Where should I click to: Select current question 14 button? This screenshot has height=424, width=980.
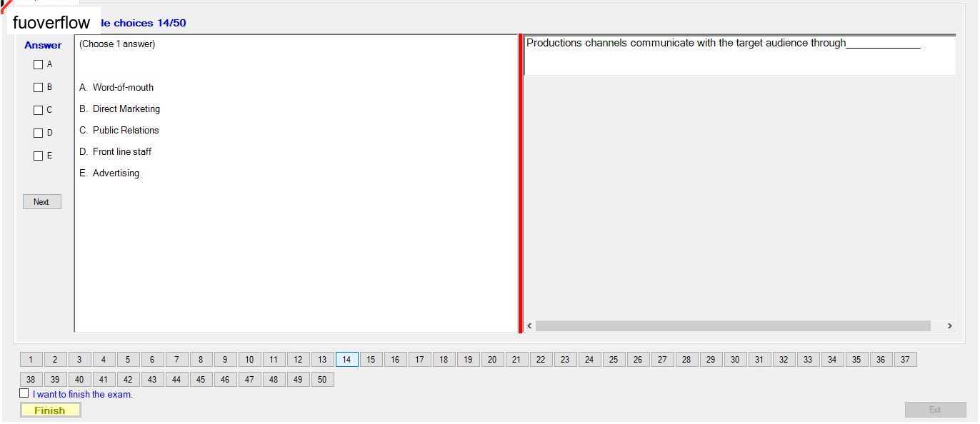346,360
